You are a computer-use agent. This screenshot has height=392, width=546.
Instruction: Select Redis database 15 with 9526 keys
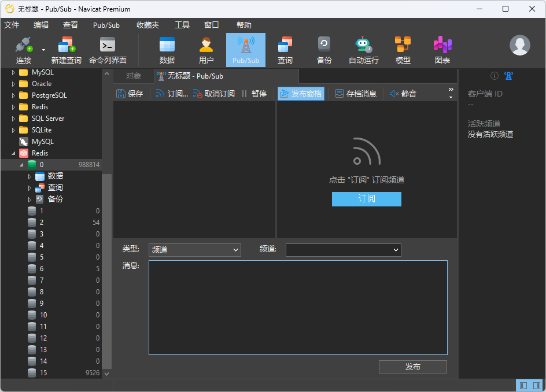point(51,373)
